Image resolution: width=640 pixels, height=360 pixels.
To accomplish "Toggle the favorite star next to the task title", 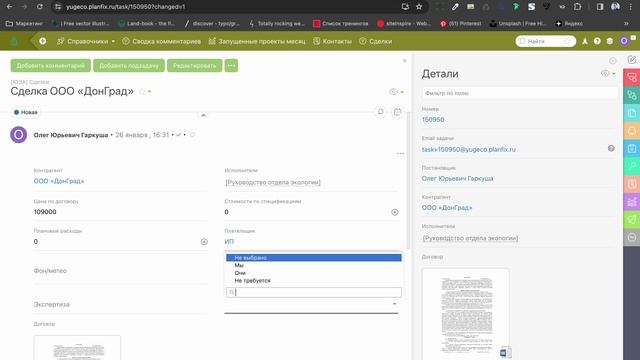I will [142, 91].
